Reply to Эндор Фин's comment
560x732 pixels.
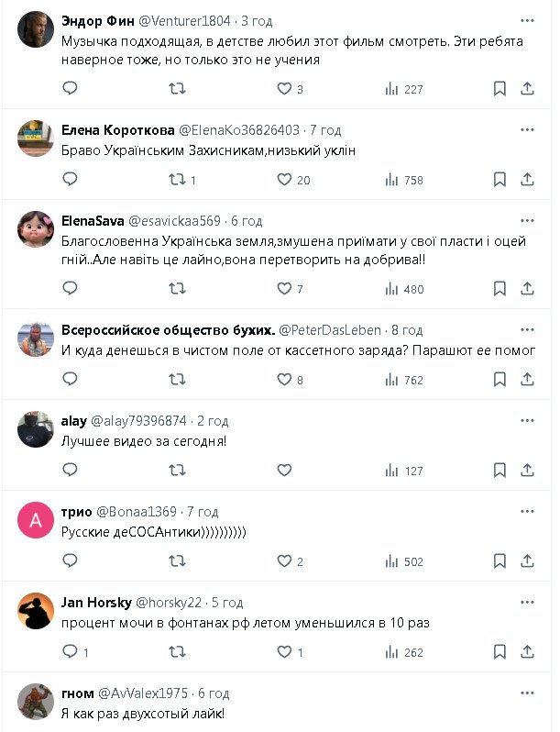(x=70, y=89)
